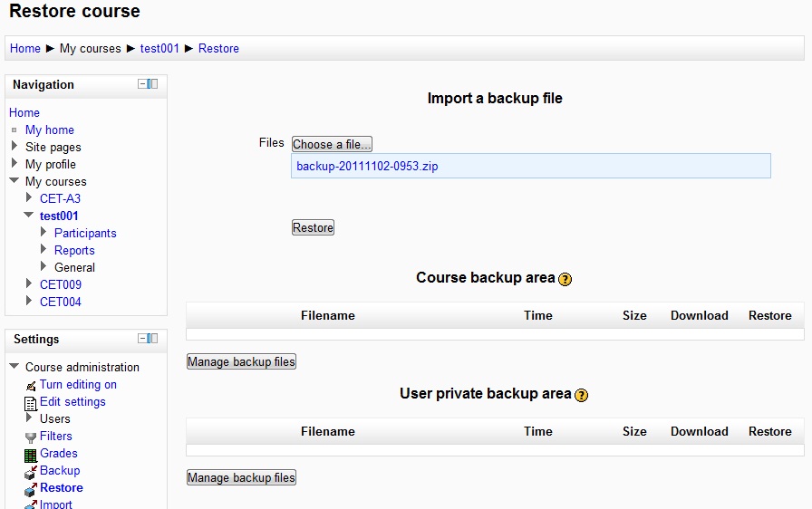The image size is (812, 509).
Task: Click the Backup icon in Settings
Action: point(31,472)
